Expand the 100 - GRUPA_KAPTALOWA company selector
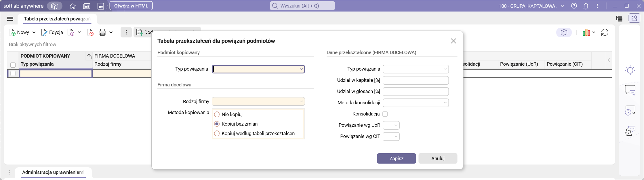The image size is (644, 180). coord(563,6)
